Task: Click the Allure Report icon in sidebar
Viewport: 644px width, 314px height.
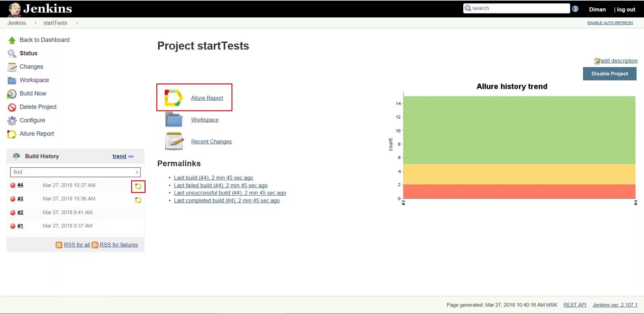Action: tap(12, 134)
